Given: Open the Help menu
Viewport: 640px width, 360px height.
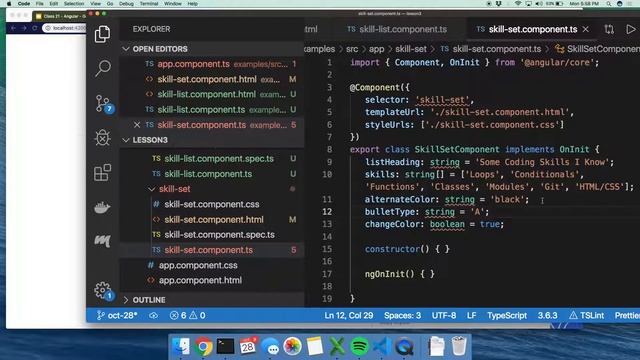Looking at the screenshot, I should click(x=193, y=4).
